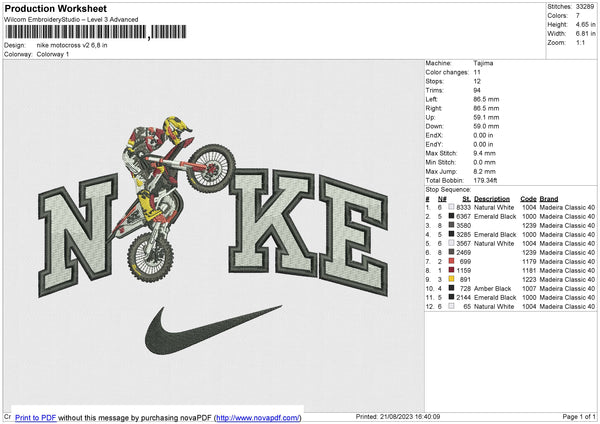Click the natural white swatch for 8333 stitches
This screenshot has width=600, height=424.
(x=452, y=207)
